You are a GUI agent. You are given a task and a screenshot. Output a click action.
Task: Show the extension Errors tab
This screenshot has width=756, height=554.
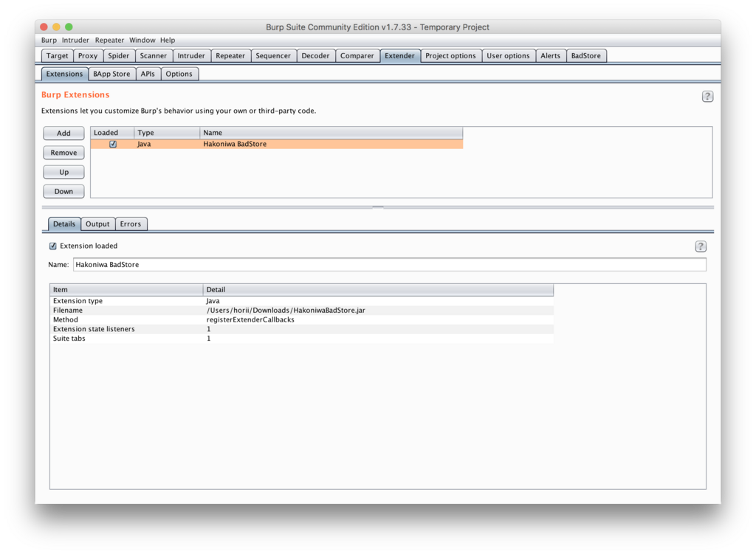coord(130,224)
